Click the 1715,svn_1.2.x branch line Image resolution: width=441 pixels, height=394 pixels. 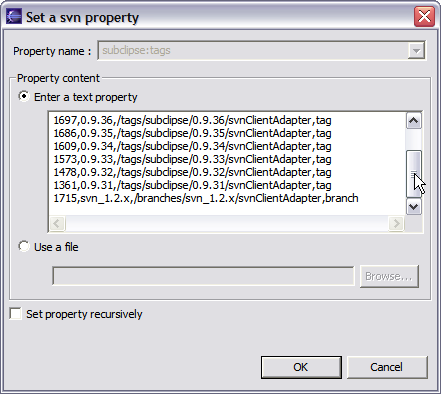coord(206,198)
